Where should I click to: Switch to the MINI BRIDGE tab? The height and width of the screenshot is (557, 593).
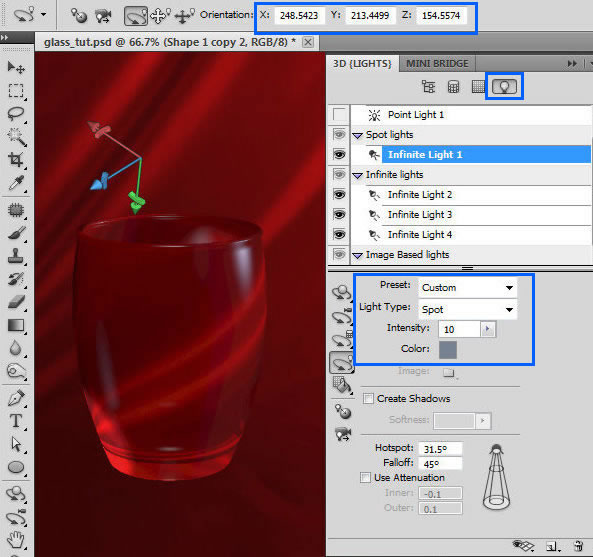(x=437, y=64)
